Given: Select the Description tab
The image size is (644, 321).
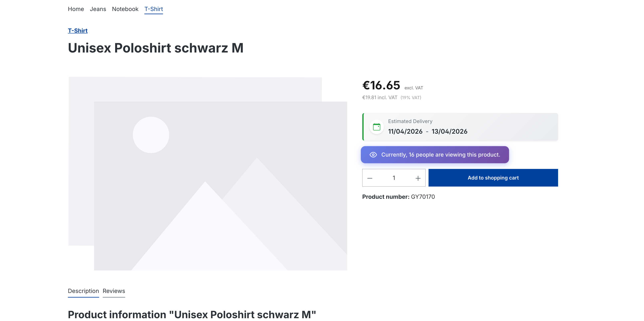Looking at the screenshot, I should click(83, 291).
